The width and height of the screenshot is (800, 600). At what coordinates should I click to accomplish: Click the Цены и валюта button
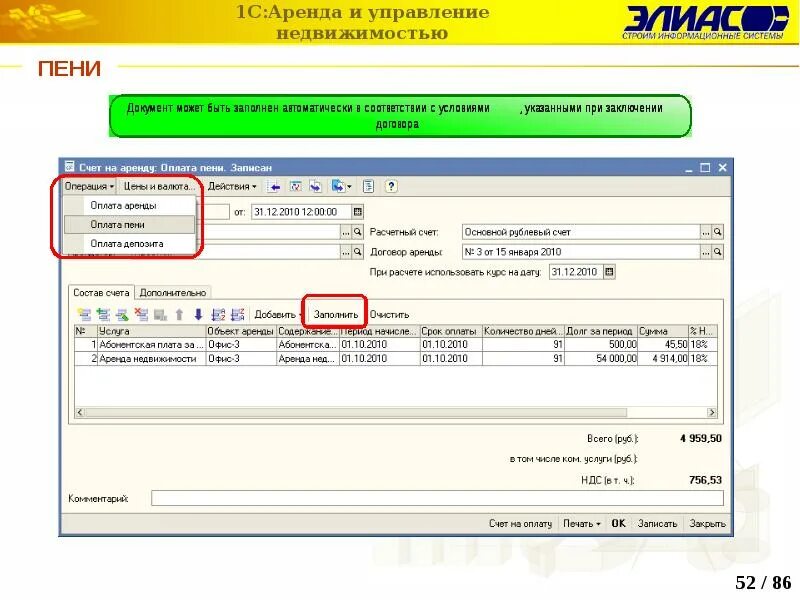[159, 187]
